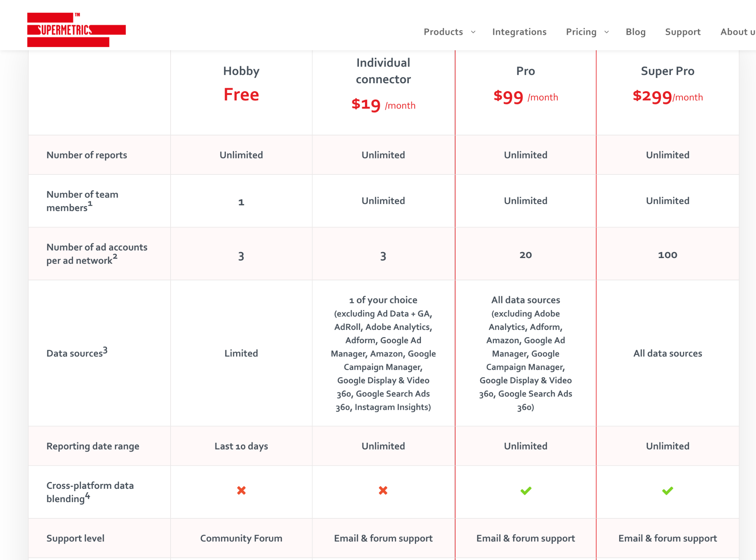Image resolution: width=756 pixels, height=560 pixels.
Task: Click the red X under Individual connector
Action: [x=383, y=490]
